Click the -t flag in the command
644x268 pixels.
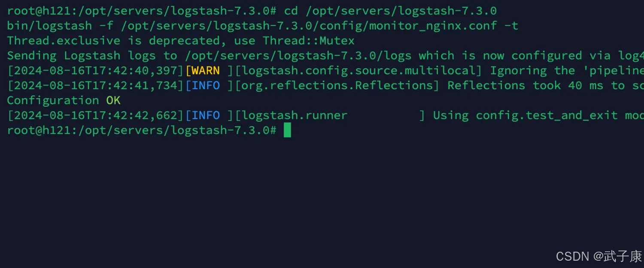pos(511,26)
